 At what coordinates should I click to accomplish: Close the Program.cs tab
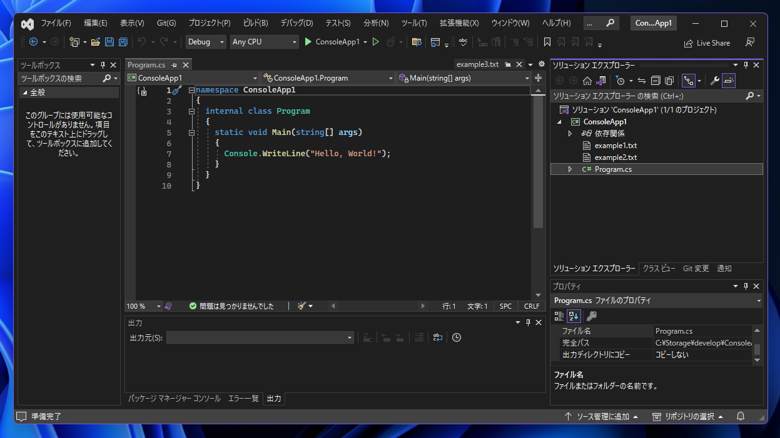[186, 65]
